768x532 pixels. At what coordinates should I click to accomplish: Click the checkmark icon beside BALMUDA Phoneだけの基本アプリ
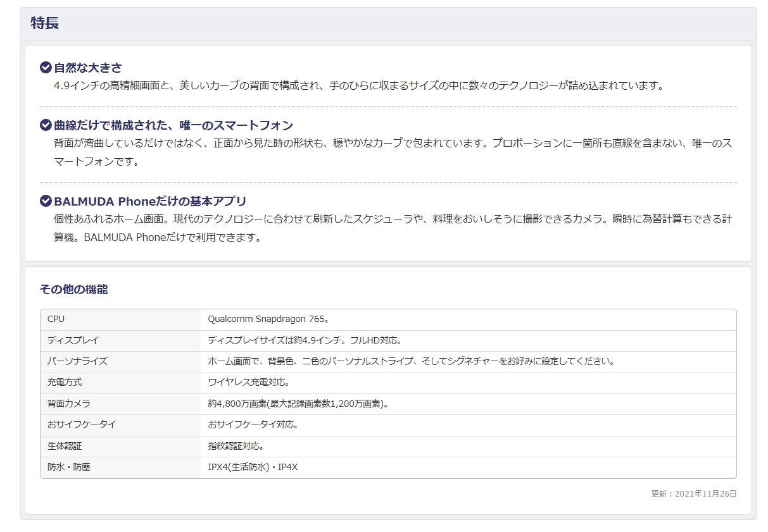pyautogui.click(x=46, y=201)
